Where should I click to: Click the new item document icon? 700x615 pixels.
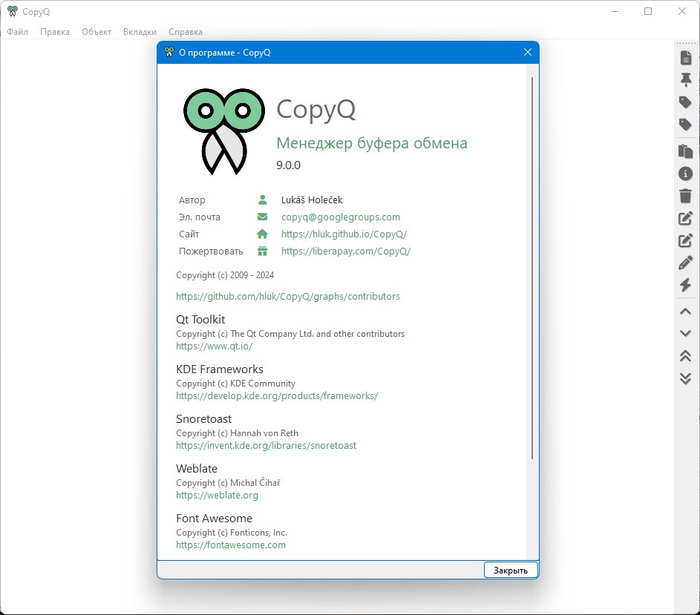686,58
